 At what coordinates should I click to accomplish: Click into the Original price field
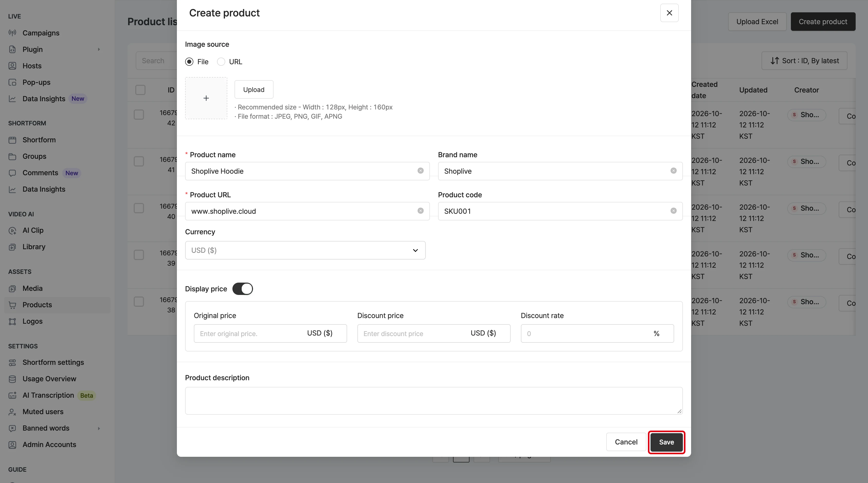270,333
